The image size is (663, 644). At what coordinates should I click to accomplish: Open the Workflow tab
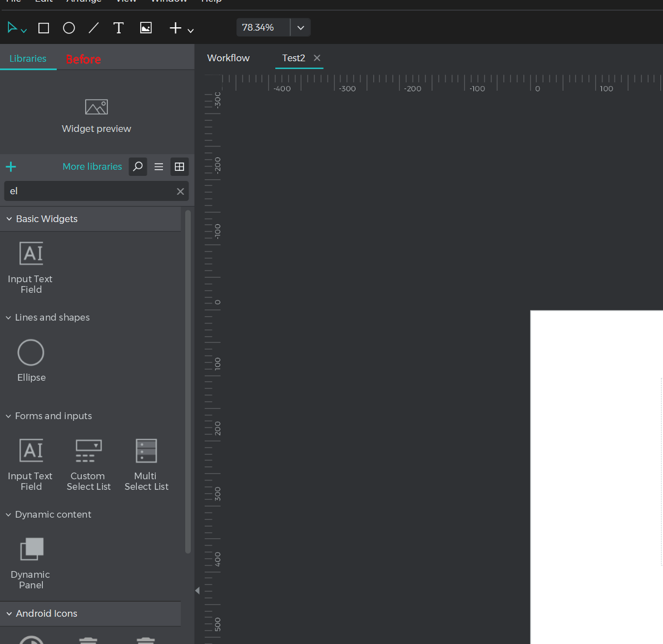click(228, 58)
